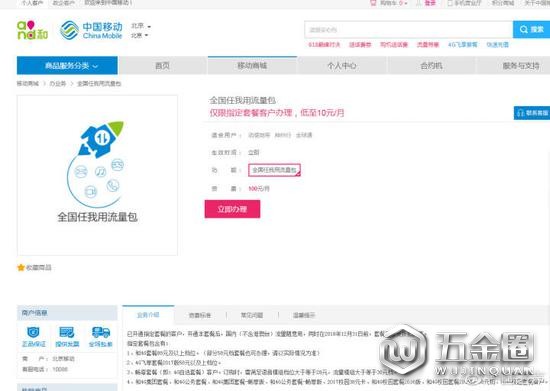Click the headset customer service icon
This screenshot has height=391, width=550.
coord(521,113)
